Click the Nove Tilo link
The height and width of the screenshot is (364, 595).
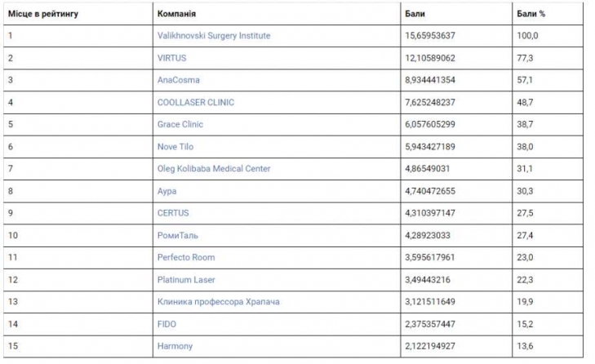[175, 147]
